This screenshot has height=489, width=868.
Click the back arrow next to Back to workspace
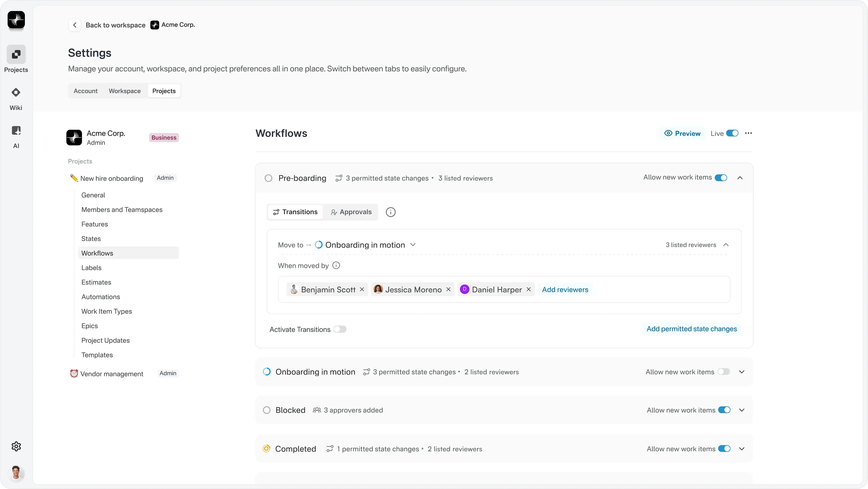(74, 25)
